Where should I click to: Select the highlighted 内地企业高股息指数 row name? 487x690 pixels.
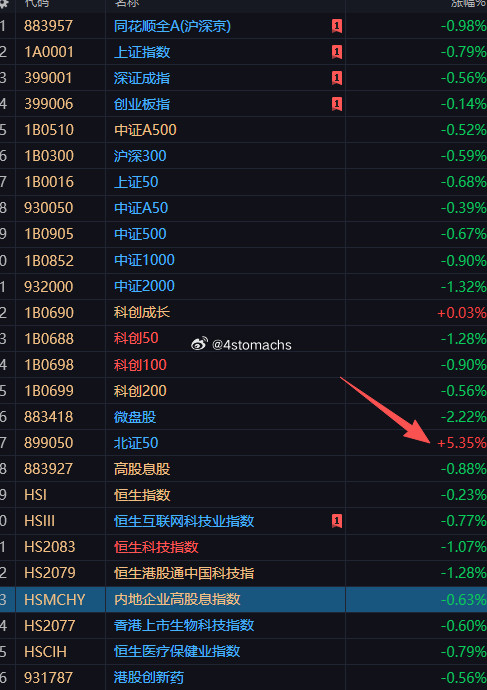pyautogui.click(x=177, y=599)
